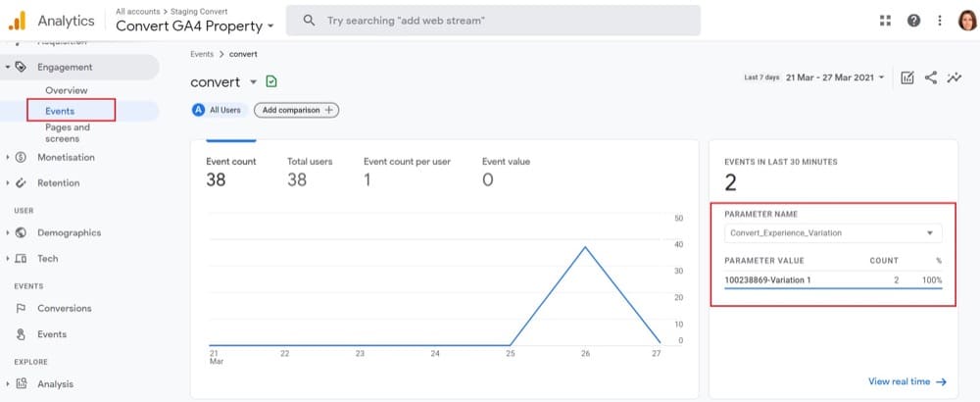The height and width of the screenshot is (402, 980).
Task: Select Pages and screens menu item
Action: coord(68,133)
